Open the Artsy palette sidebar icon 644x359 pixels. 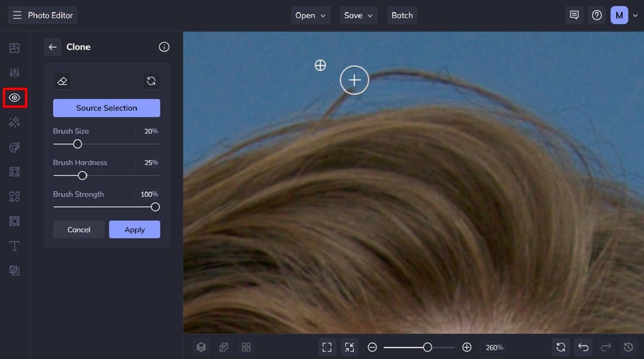(x=14, y=147)
